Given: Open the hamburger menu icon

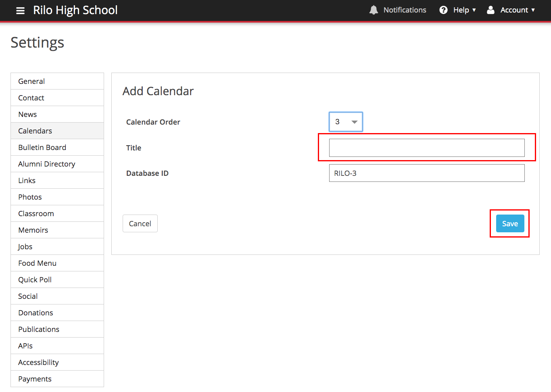Looking at the screenshot, I should 20,10.
